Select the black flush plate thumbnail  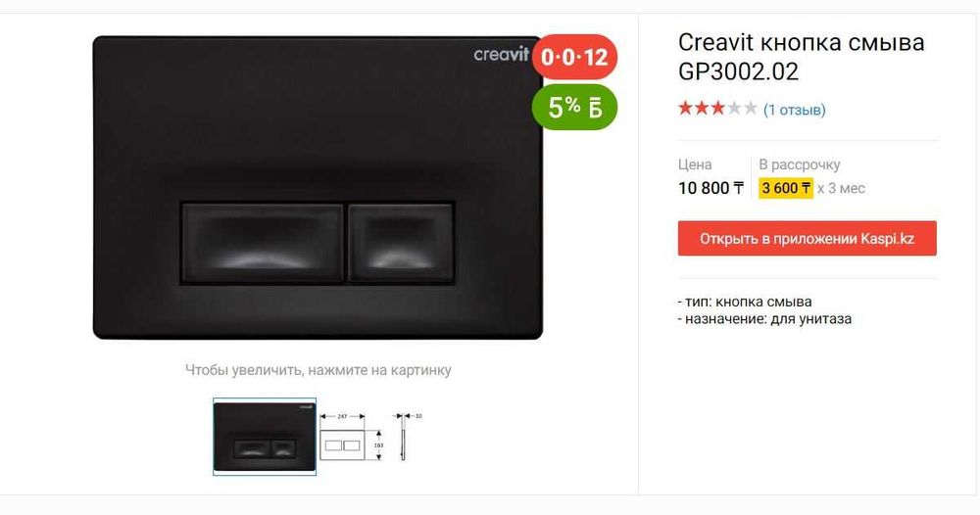265,437
